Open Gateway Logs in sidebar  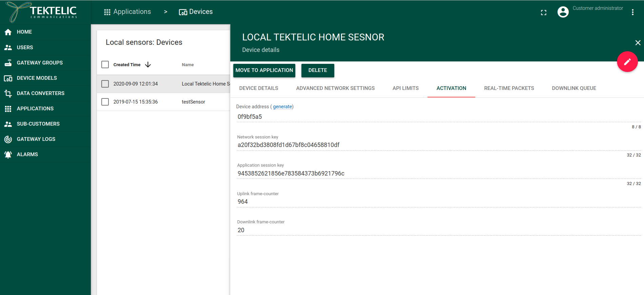pos(36,139)
